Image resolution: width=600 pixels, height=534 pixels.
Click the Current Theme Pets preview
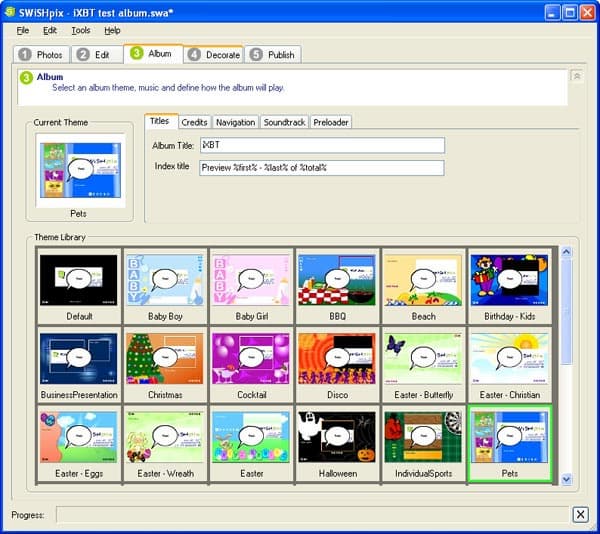click(80, 171)
